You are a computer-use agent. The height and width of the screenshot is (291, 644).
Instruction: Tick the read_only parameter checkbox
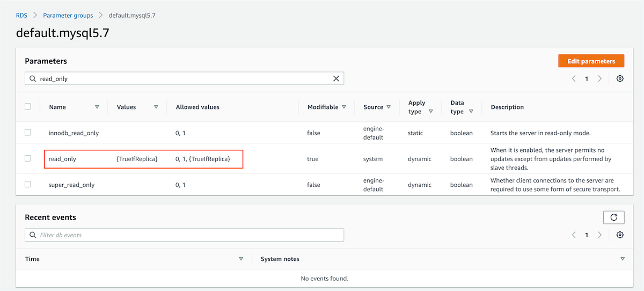(28, 158)
